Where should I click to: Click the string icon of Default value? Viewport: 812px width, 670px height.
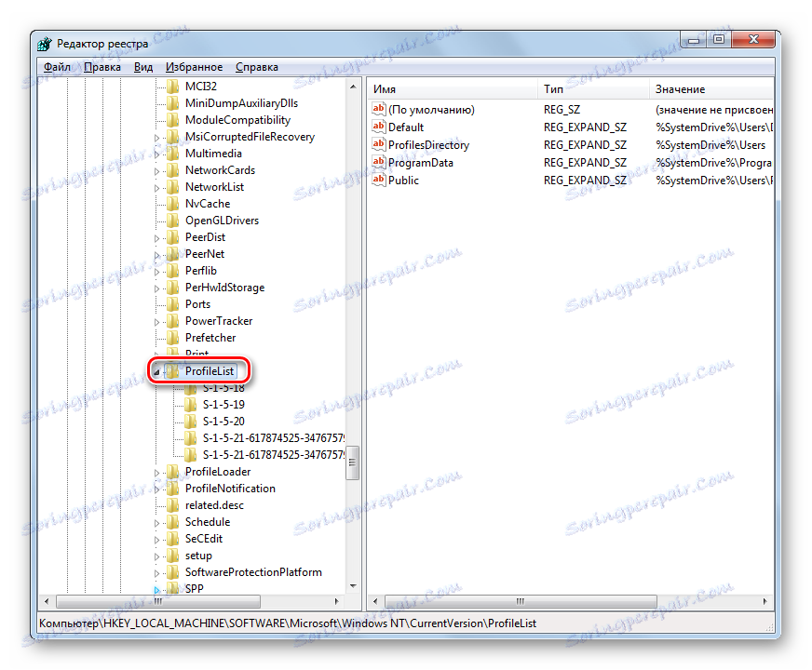[x=379, y=127]
